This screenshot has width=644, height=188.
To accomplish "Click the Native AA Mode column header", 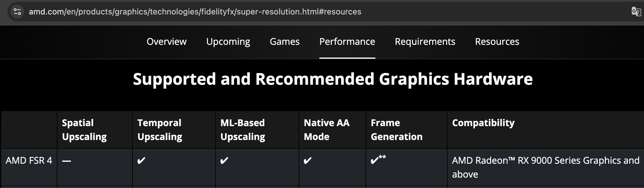I will point(327,130).
